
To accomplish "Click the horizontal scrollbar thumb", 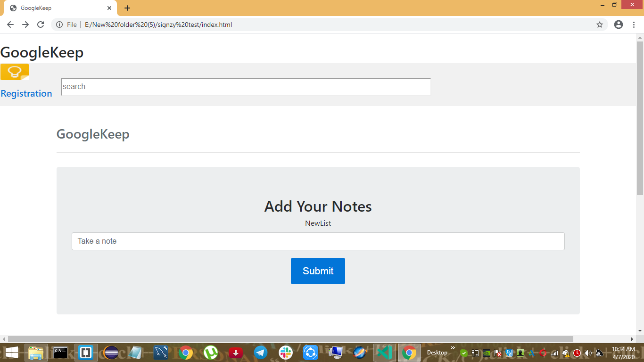I will point(290,339).
